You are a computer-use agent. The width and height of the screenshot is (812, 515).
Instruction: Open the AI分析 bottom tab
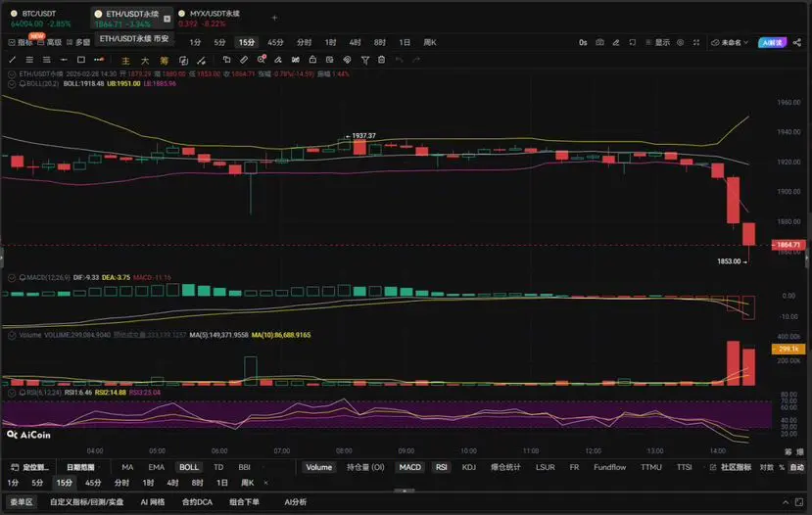[295, 502]
